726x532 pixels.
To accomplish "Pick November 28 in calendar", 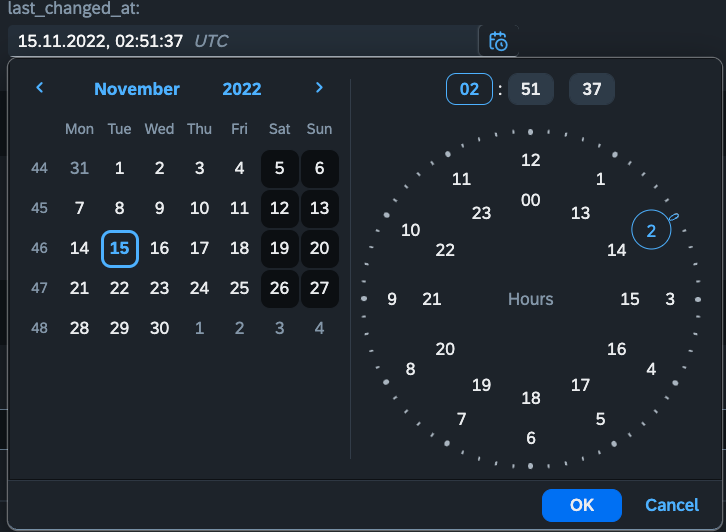I will tap(80, 328).
